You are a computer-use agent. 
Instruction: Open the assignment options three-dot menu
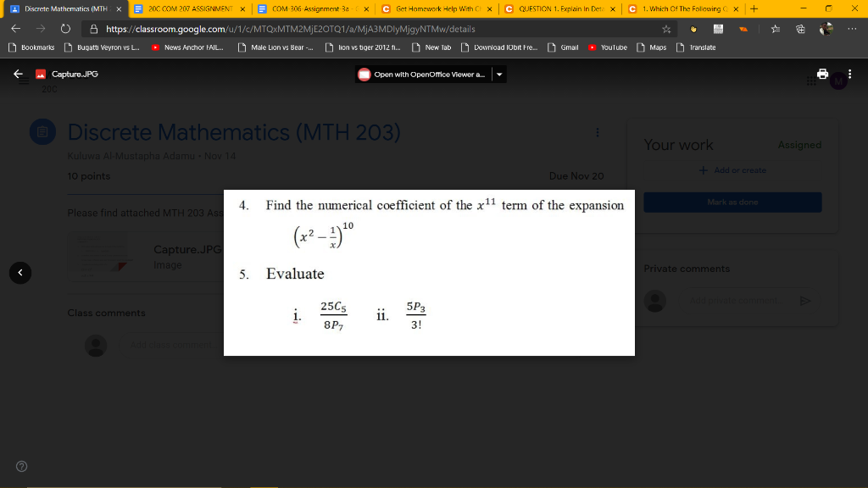[x=598, y=132]
